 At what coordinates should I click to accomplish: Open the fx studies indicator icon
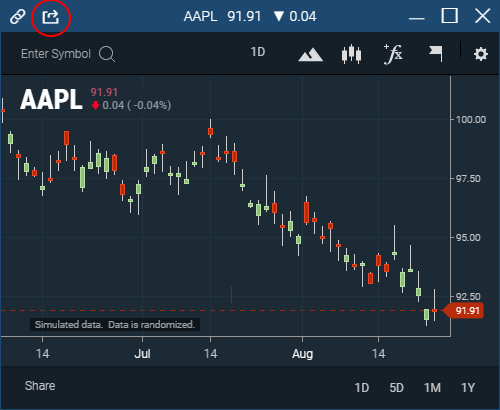point(393,54)
